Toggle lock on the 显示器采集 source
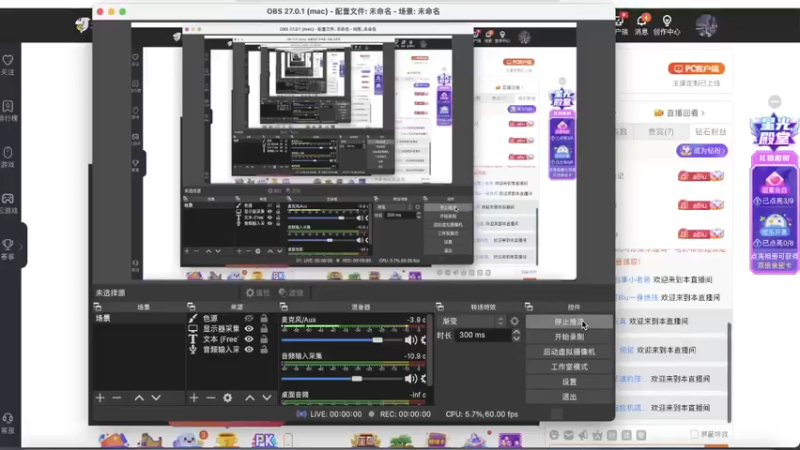 (x=264, y=329)
